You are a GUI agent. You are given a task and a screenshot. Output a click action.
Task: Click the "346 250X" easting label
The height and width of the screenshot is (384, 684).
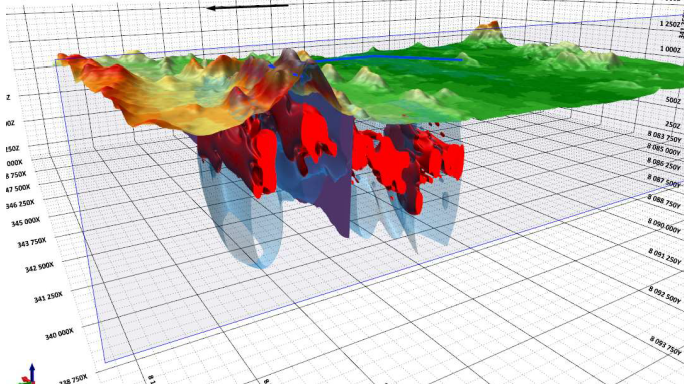20,204
